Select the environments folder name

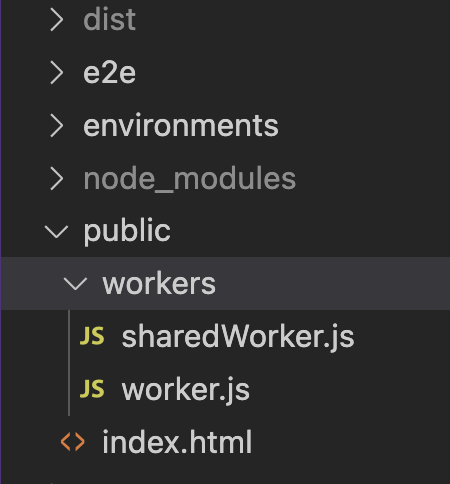click(x=181, y=126)
